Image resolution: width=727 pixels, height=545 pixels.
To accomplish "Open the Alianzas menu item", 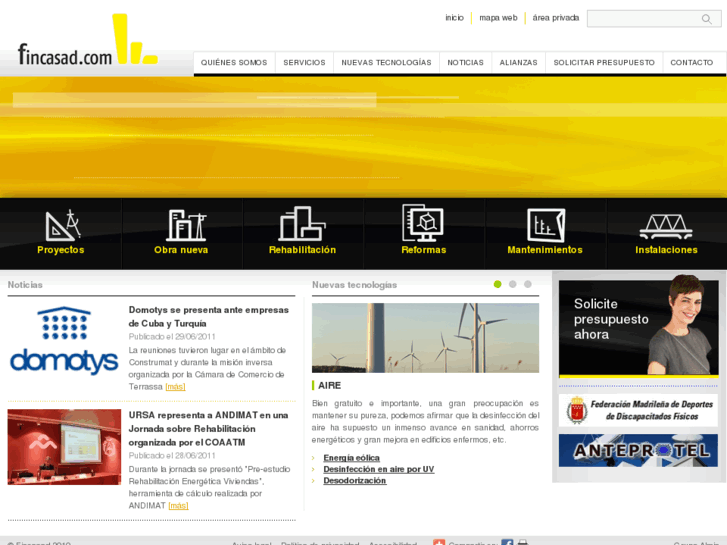I will tap(518, 63).
